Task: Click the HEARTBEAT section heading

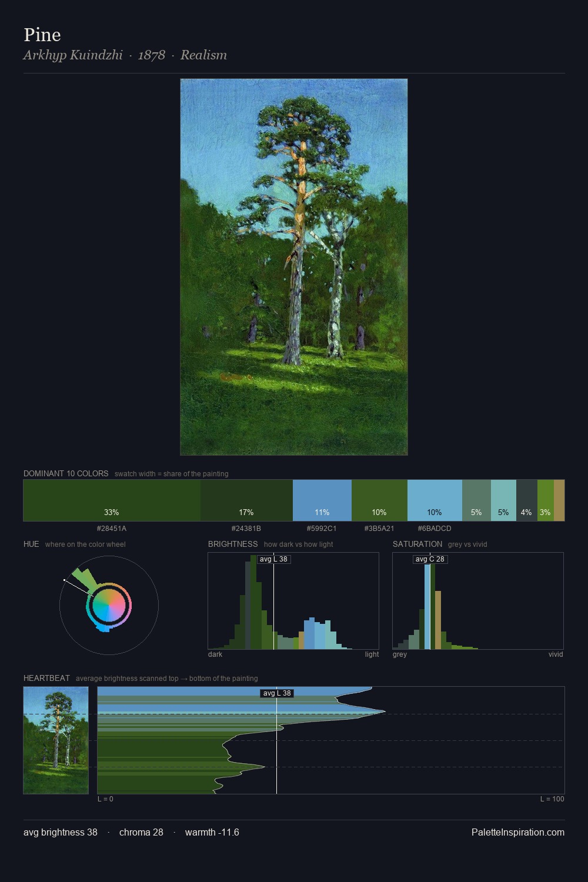Action: [46, 678]
